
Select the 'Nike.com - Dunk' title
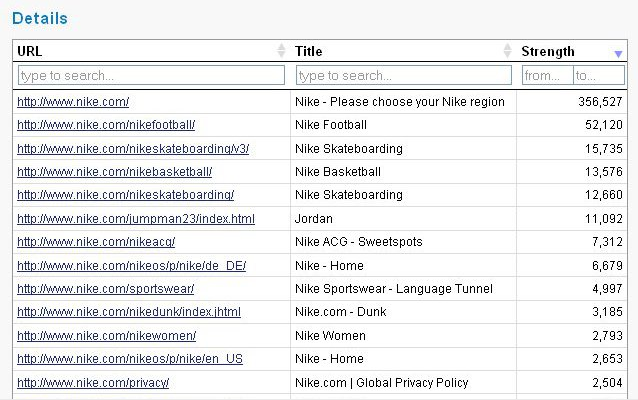341,312
